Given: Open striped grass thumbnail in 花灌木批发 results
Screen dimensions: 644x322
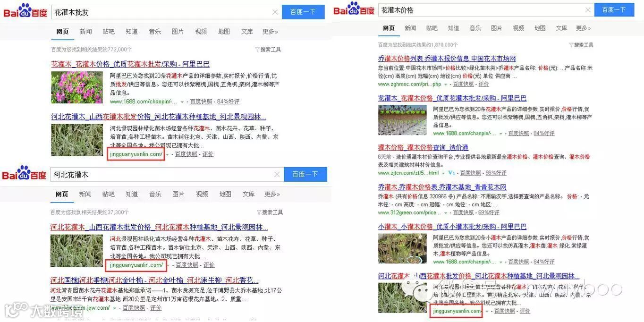Looking at the screenshot, I should (x=76, y=140).
